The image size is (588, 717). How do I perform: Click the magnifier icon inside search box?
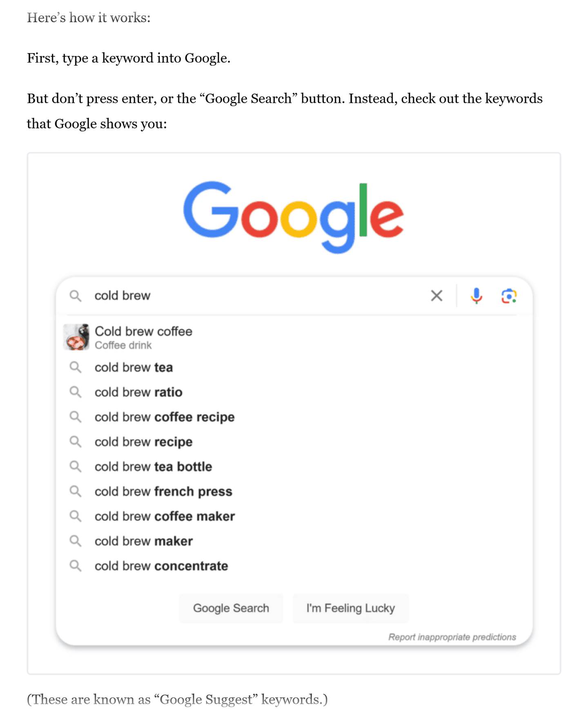(75, 296)
